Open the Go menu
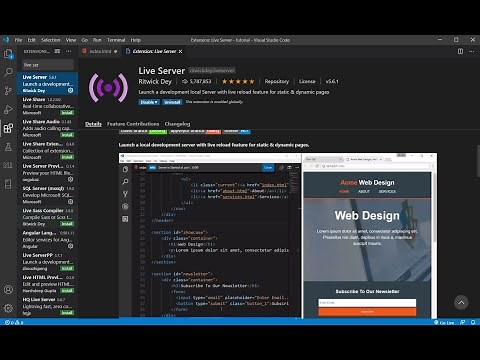The height and width of the screenshot is (360, 480). click(x=85, y=40)
